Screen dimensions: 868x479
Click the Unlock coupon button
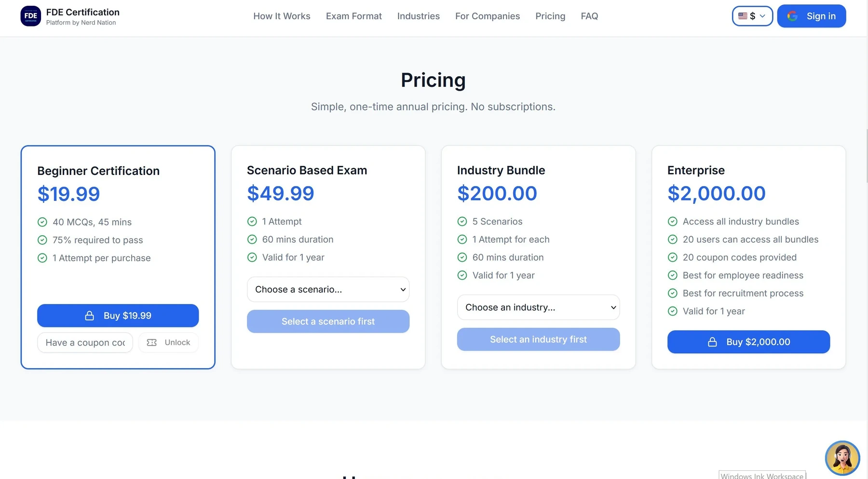[x=168, y=342]
